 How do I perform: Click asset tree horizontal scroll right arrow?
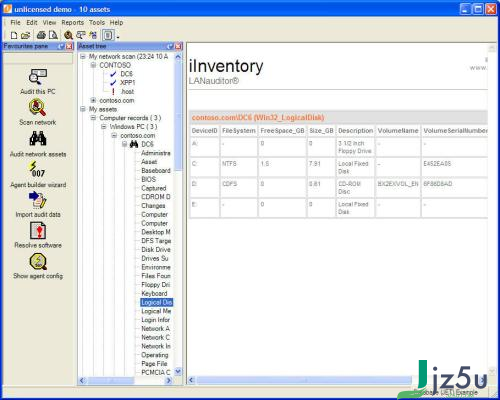168,380
